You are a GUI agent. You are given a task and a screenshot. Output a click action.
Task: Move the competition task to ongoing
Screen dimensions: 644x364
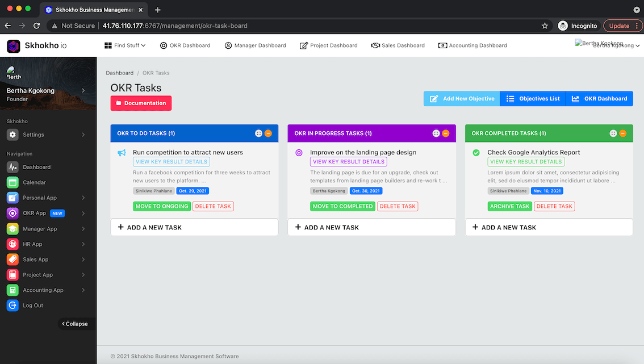point(162,206)
